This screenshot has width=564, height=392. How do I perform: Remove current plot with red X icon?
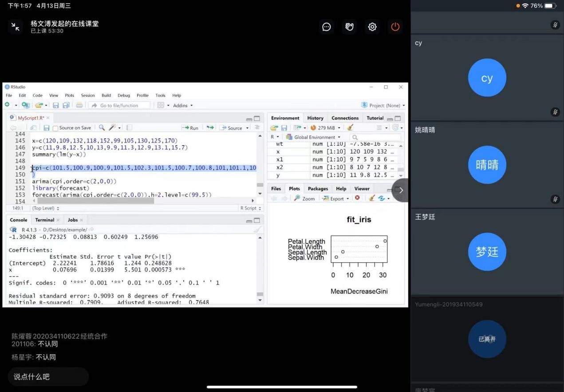tap(357, 198)
